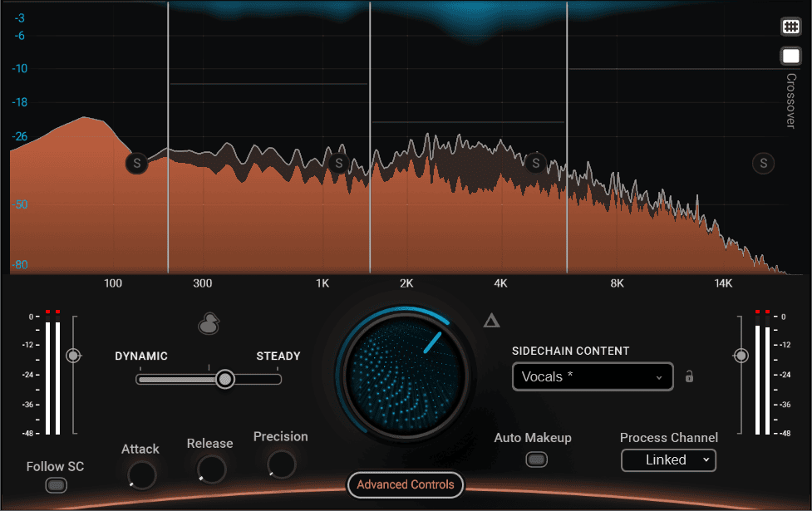Click the Attack knob
Image resolution: width=812 pixels, height=511 pixels.
pos(141,475)
